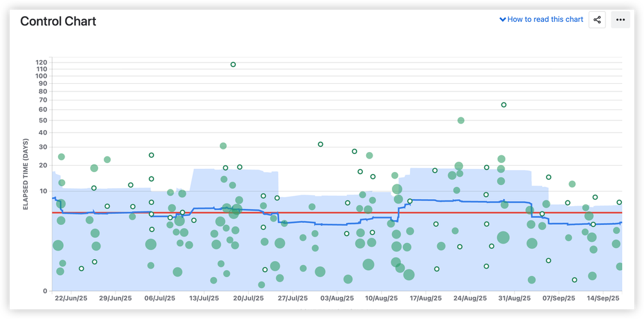Click the 03/Aug/25 date label

pos(337,298)
